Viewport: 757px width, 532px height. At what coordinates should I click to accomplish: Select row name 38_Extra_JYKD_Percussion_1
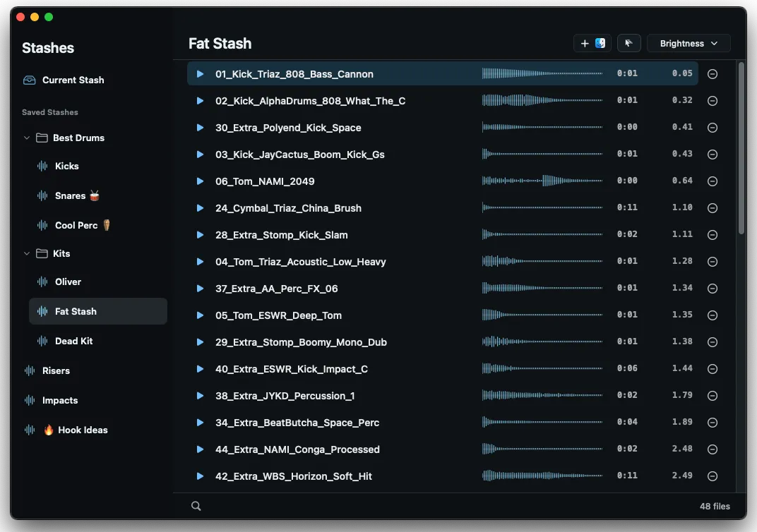click(x=285, y=396)
